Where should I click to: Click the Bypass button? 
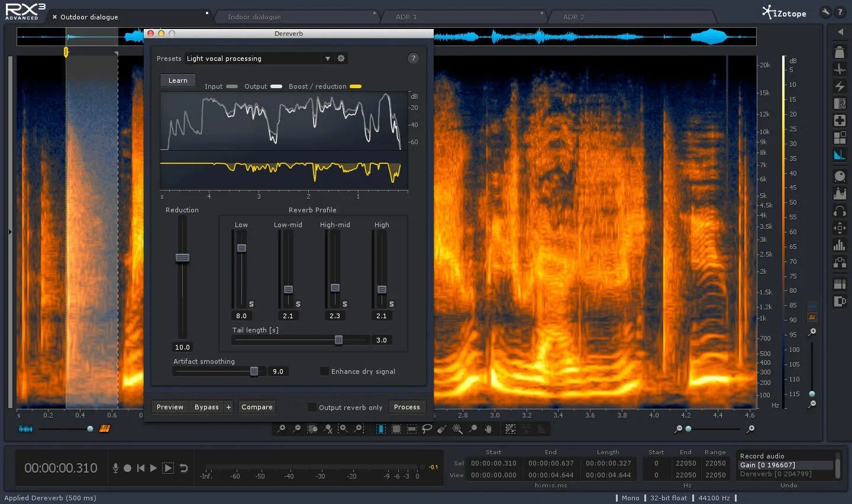[206, 407]
